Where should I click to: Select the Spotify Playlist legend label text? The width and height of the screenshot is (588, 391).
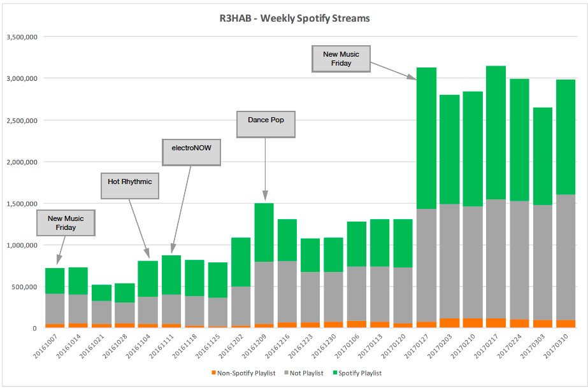(361, 373)
